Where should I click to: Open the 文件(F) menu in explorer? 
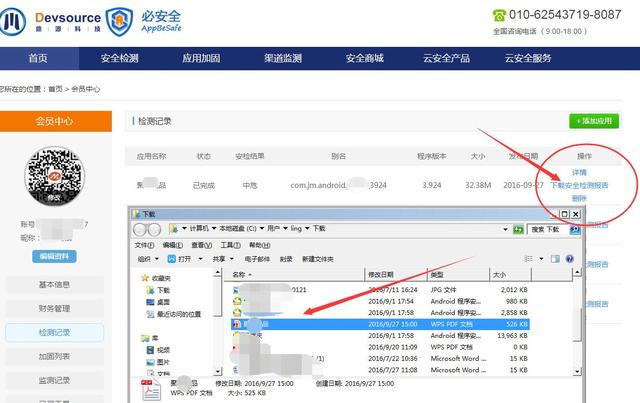pos(144,244)
